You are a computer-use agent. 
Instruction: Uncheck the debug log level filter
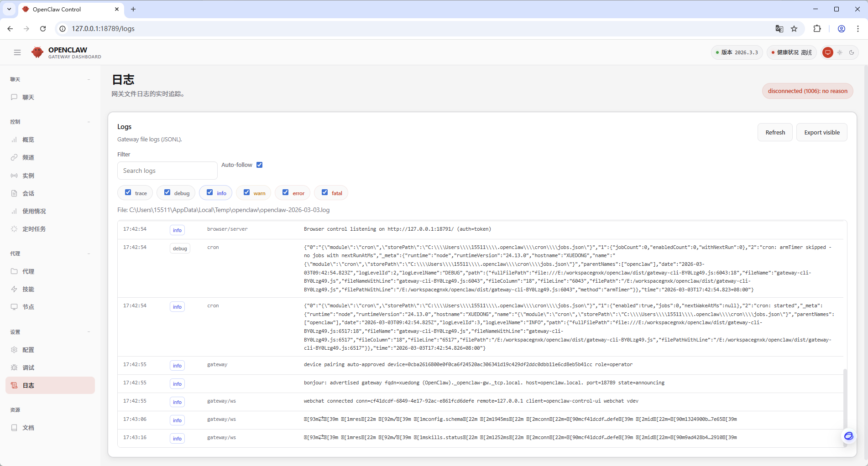coord(167,193)
